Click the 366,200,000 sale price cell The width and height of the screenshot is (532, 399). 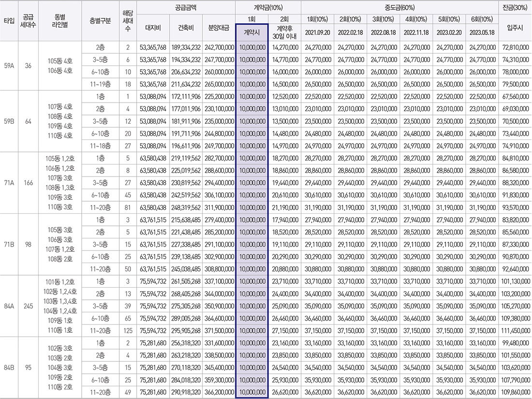[x=219, y=392]
